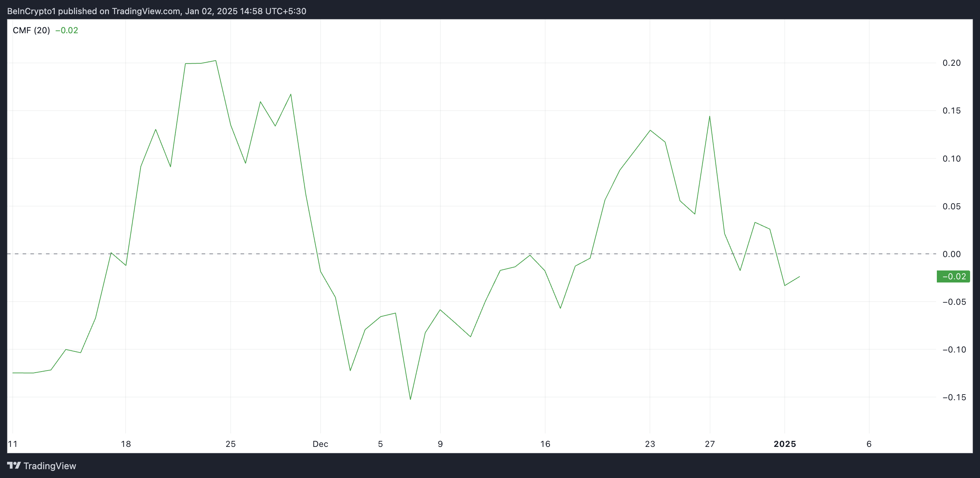Click the green -0.02 value in legend

67,30
